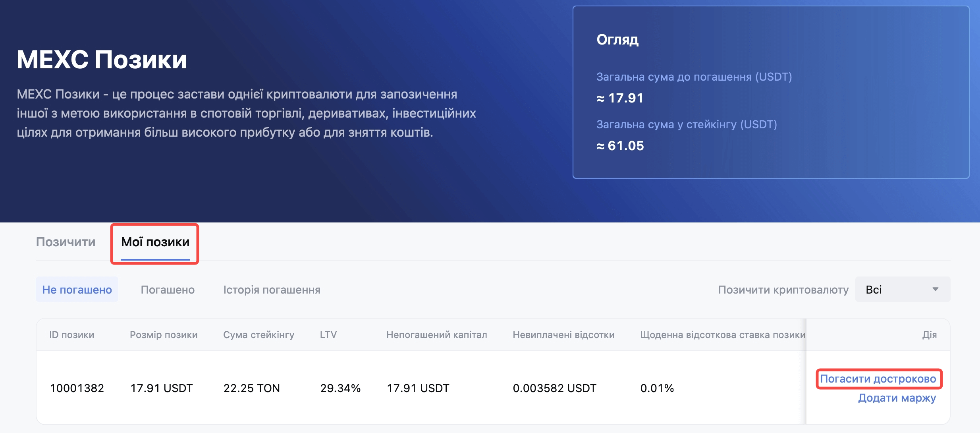Click the Невиплачені відсотки column header
This screenshot has height=433, width=980.
click(x=563, y=335)
